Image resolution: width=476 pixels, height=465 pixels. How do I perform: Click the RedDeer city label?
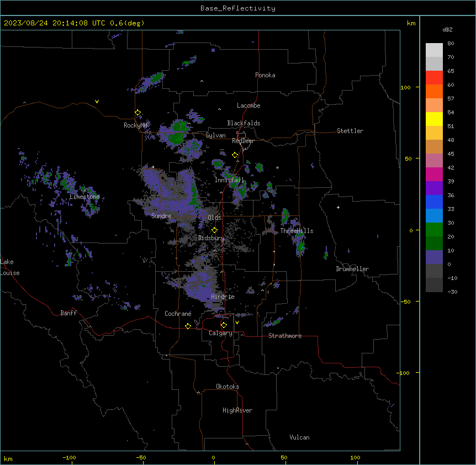pos(243,141)
